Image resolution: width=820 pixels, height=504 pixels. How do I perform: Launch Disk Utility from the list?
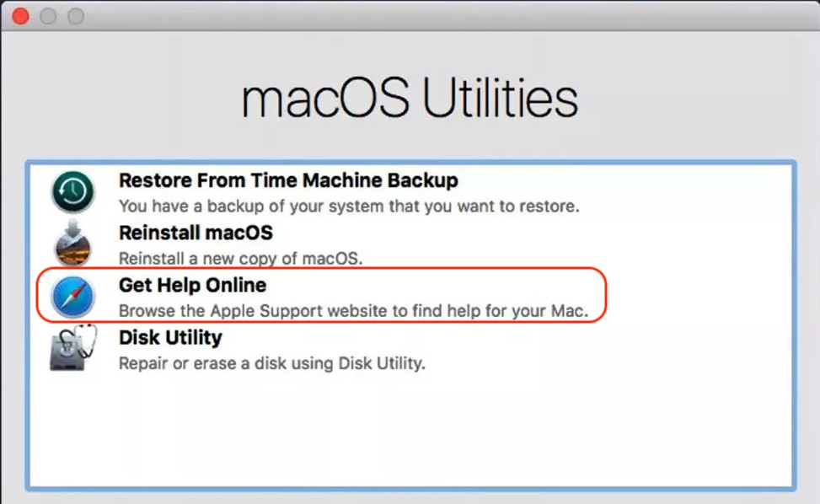(170, 337)
